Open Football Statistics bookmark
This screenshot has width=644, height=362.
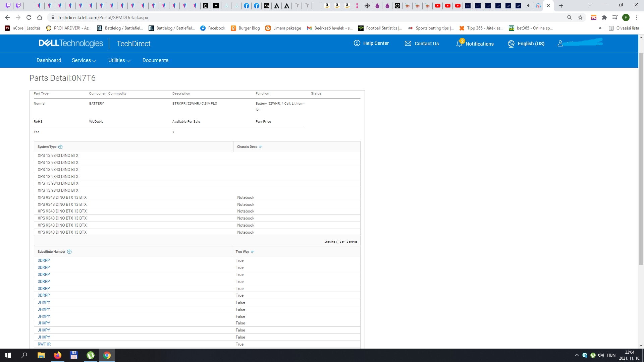click(x=380, y=28)
